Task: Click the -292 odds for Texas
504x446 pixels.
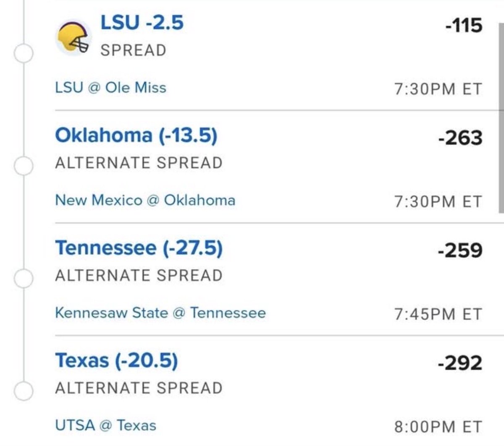Action: [x=460, y=363]
